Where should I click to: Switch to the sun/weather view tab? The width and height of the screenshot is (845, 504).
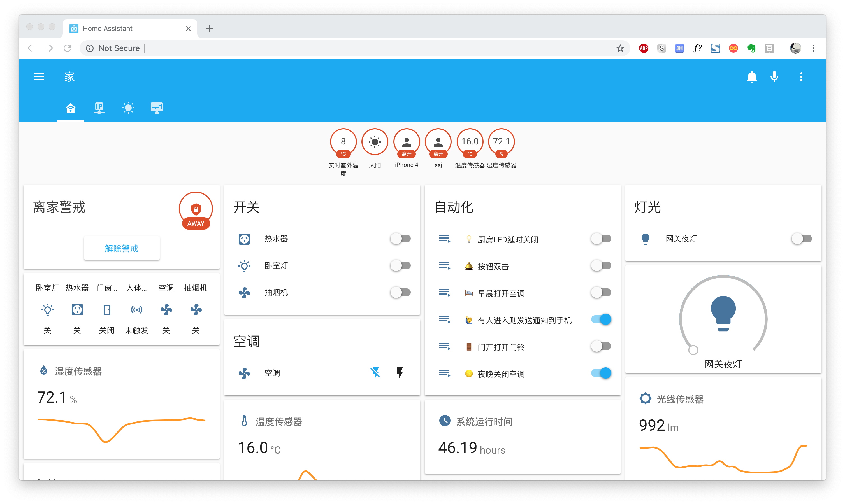click(128, 108)
